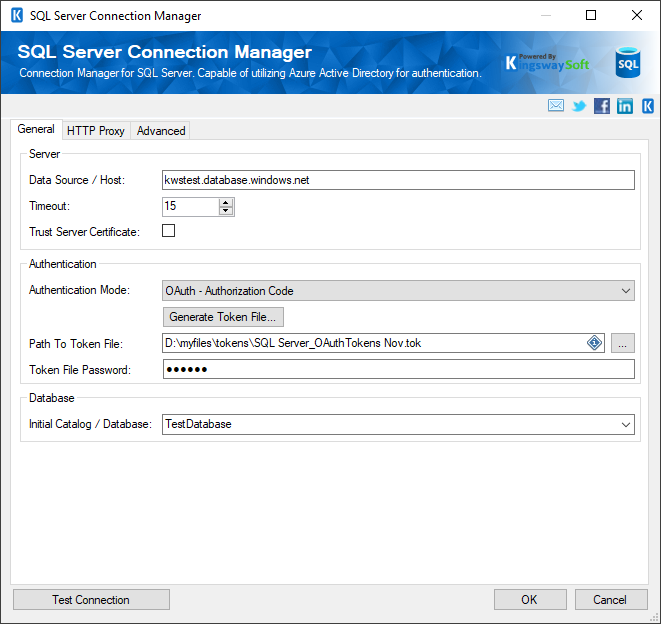
Task: Expand the Initial Catalog / Database dropdown
Action: coord(626,424)
